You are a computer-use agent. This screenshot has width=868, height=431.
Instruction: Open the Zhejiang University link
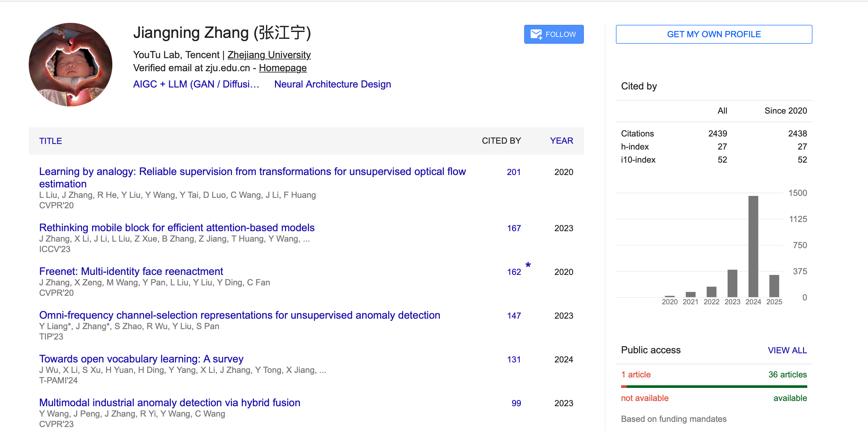[269, 55]
